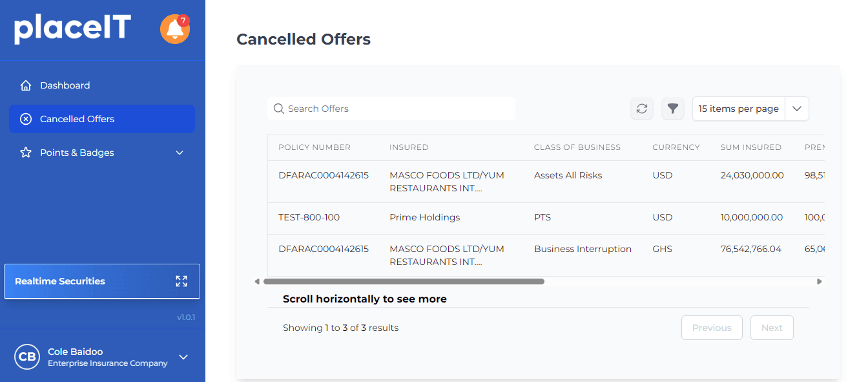The width and height of the screenshot is (868, 382).
Task: Expand the Realtime Securities fullscreen icon
Action: coord(181,281)
